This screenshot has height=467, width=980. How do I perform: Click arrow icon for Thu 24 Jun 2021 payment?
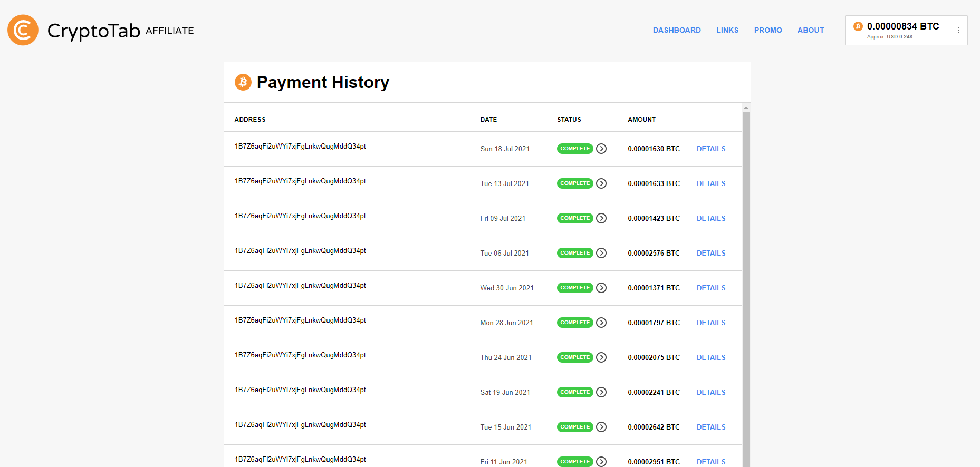point(601,357)
